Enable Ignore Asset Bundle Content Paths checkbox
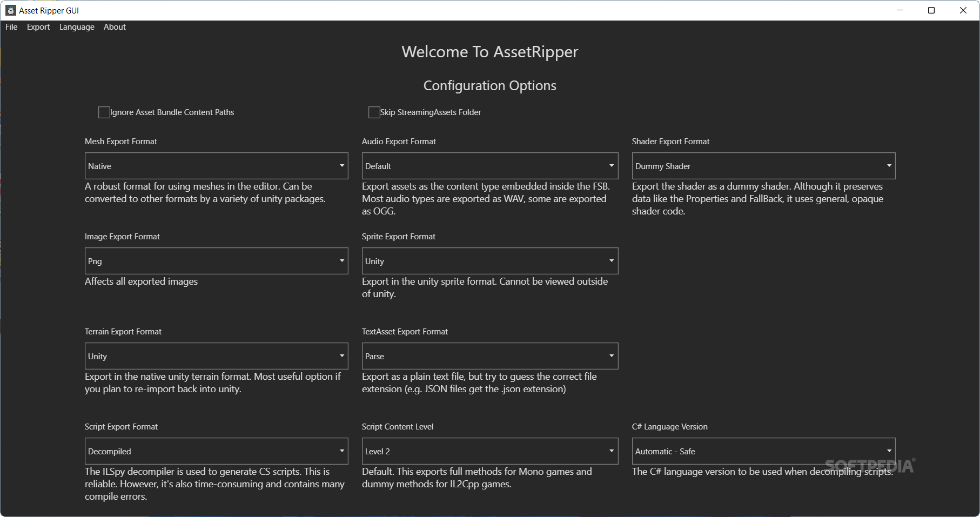Viewport: 980px width, 517px height. point(104,112)
